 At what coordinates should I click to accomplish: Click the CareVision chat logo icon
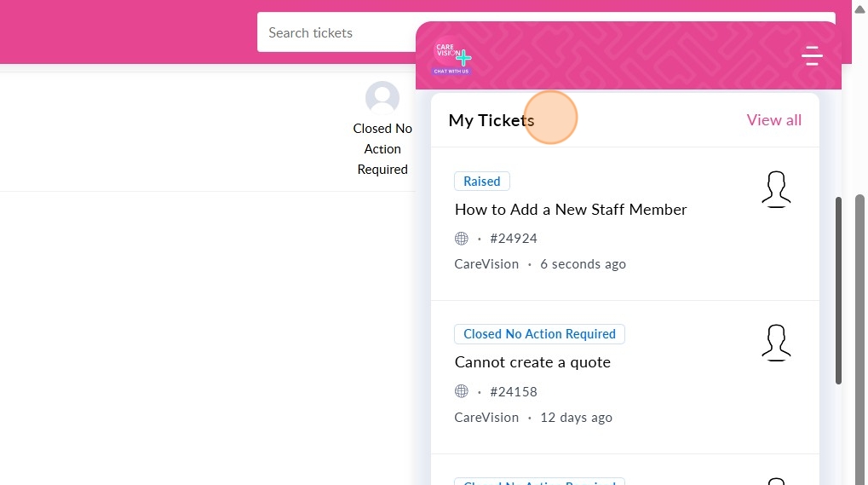[x=452, y=58]
